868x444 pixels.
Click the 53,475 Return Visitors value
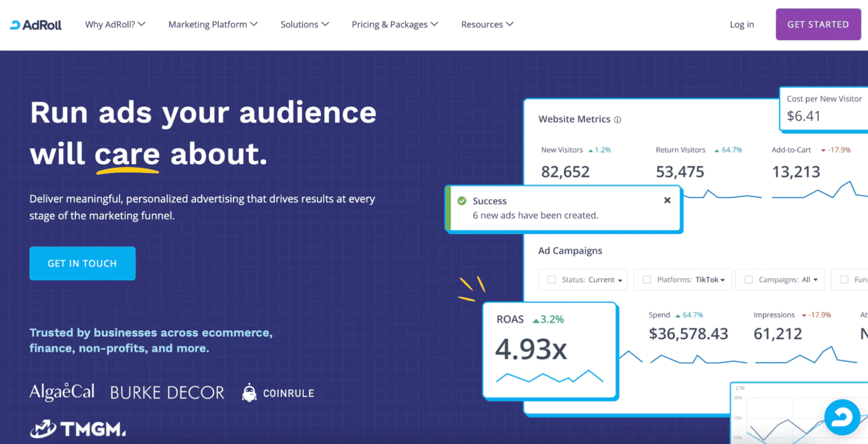click(x=680, y=172)
